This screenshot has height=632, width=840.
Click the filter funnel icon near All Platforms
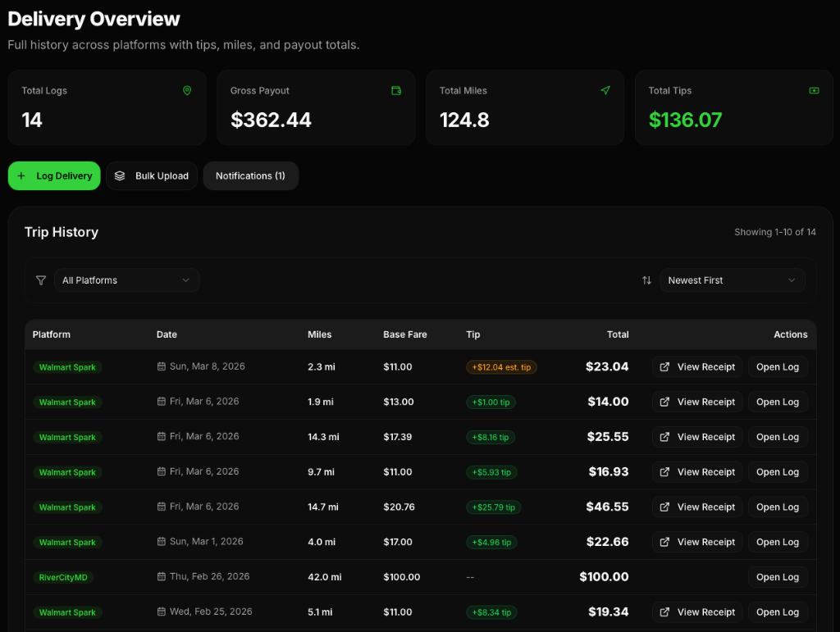click(40, 280)
